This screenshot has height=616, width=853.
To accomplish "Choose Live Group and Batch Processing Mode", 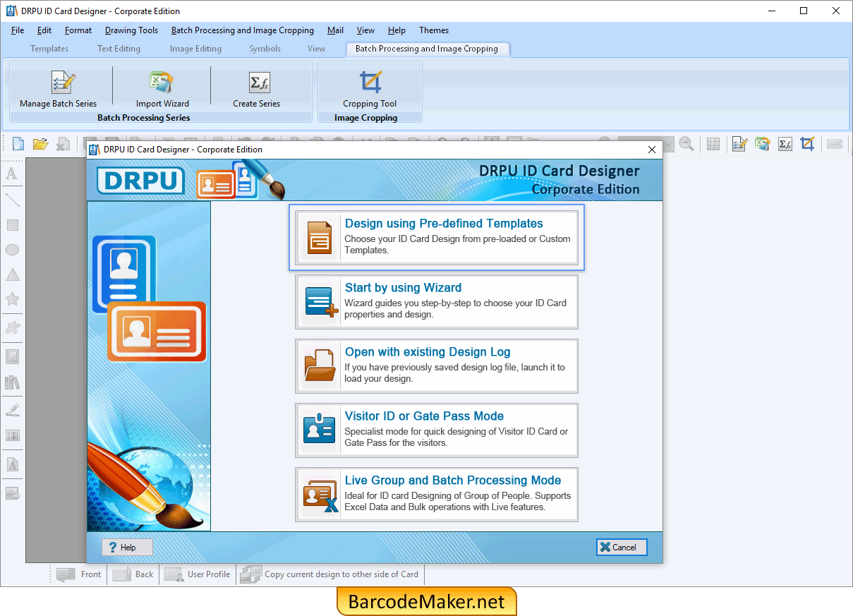I will [x=437, y=495].
